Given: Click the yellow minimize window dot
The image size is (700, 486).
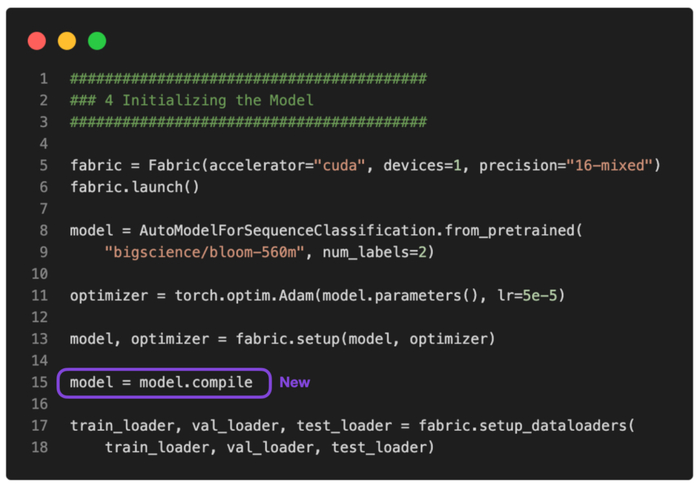Looking at the screenshot, I should (67, 41).
